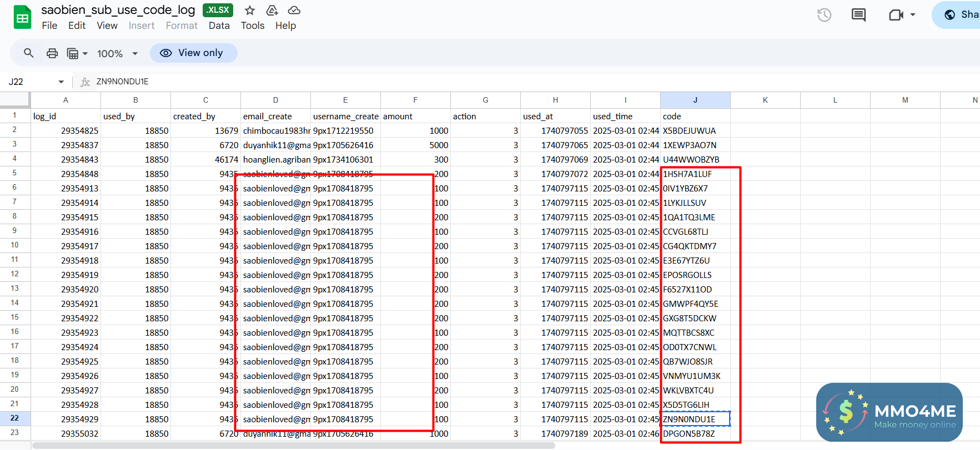Print the spreadsheet with printer icon

[x=52, y=53]
